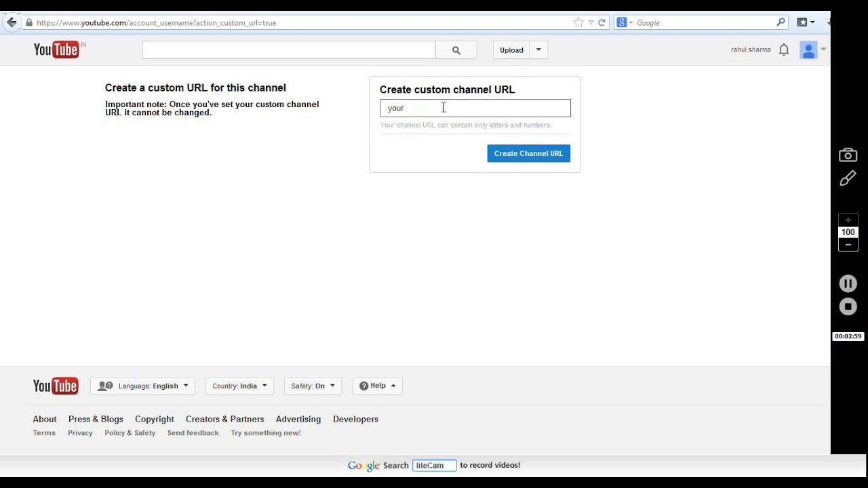The width and height of the screenshot is (868, 488).
Task: Click the YouTube search text field
Action: pyautogui.click(x=289, y=50)
